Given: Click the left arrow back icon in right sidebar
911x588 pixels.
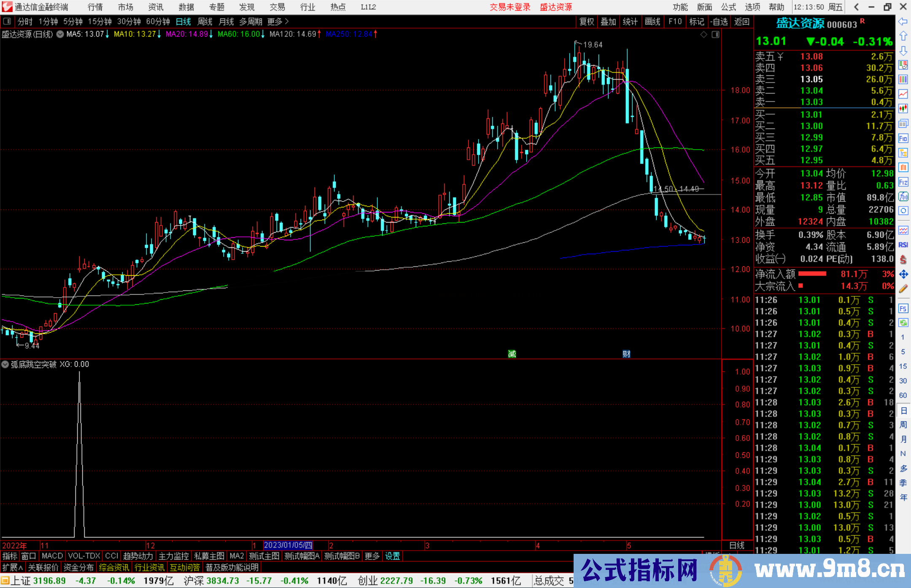Looking at the screenshot, I should click(903, 21).
